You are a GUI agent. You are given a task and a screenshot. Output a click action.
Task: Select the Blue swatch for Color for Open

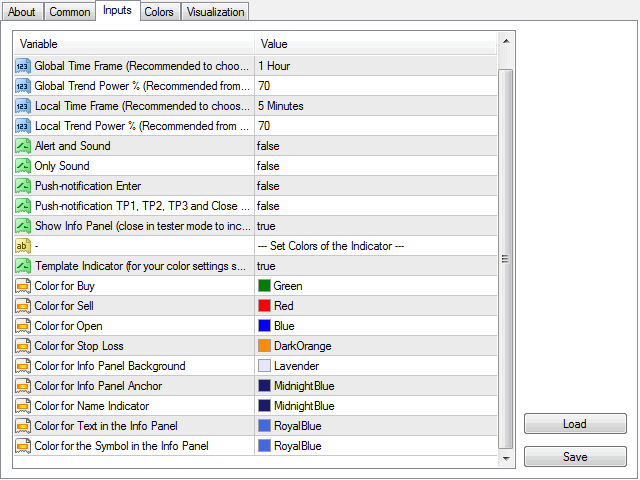click(x=264, y=326)
